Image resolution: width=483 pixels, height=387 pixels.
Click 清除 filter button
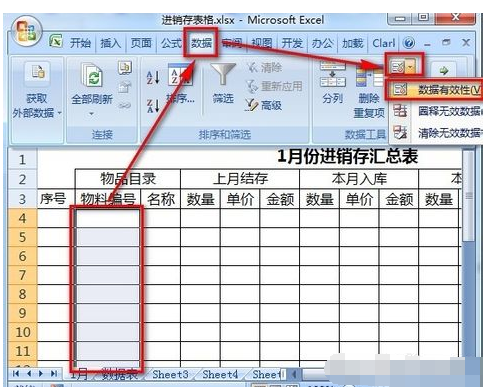click(265, 68)
